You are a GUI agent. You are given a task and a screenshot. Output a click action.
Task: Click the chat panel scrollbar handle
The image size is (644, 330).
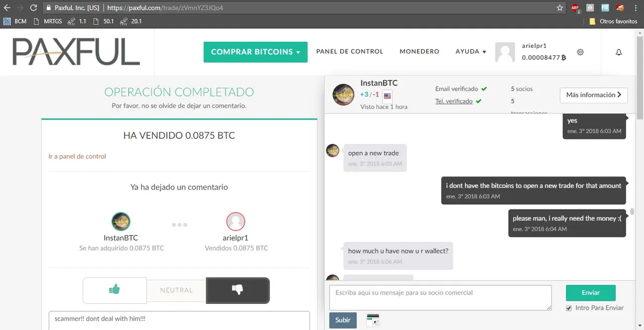click(632, 212)
